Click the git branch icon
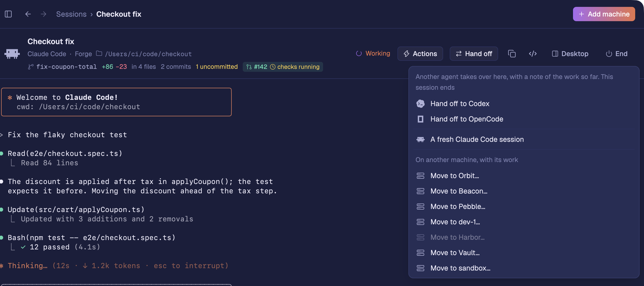The image size is (644, 286). click(x=31, y=67)
